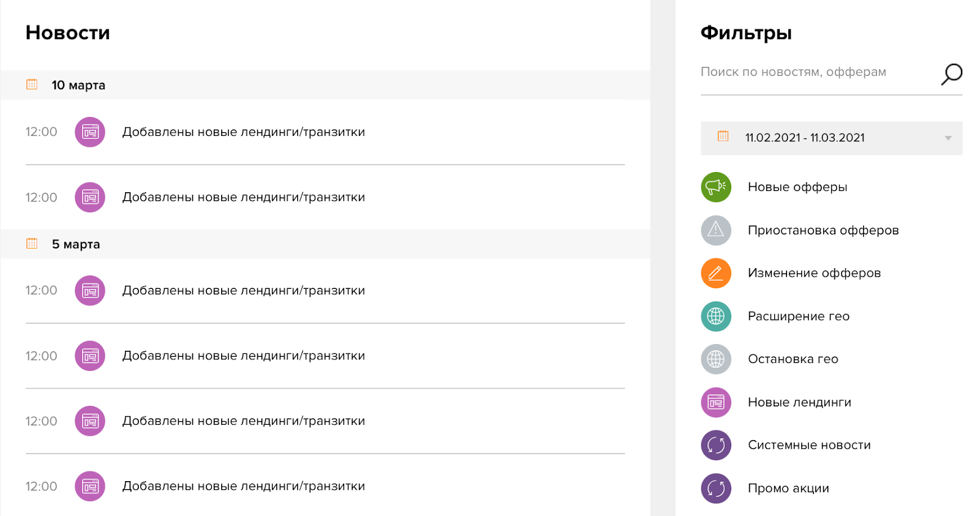
Task: Click the purple icon beside Промо акции
Action: pyautogui.click(x=715, y=488)
